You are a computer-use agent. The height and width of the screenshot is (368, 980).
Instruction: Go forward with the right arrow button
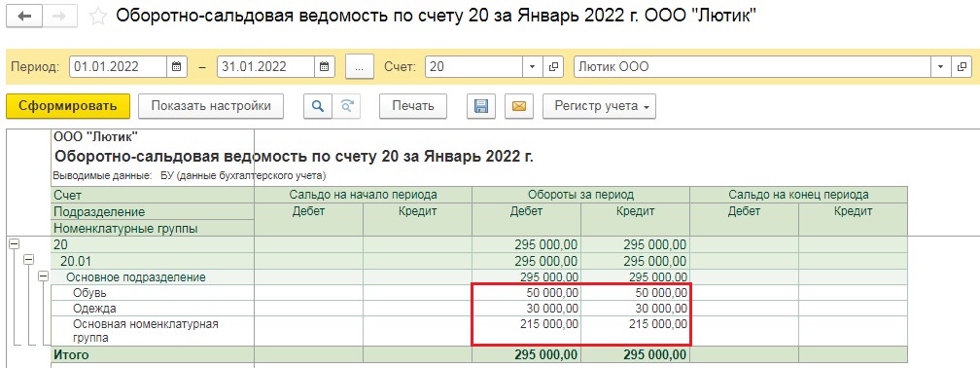[60, 17]
